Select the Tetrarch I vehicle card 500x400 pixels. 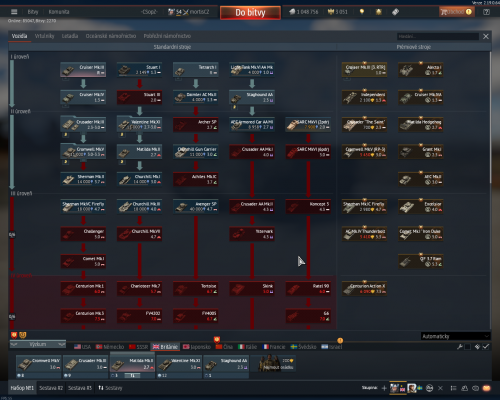click(196, 70)
